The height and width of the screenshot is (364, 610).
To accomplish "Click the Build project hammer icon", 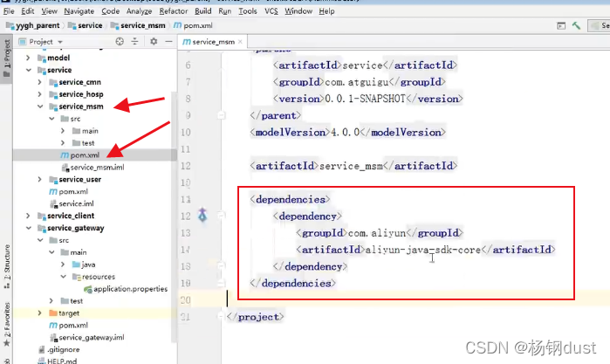I will (x=576, y=25).
